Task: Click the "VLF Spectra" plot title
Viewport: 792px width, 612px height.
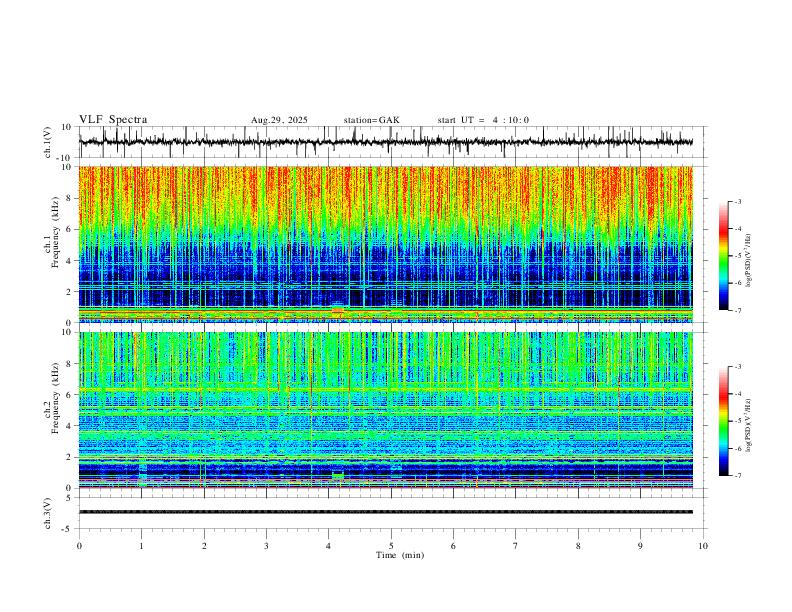Action: tap(113, 120)
